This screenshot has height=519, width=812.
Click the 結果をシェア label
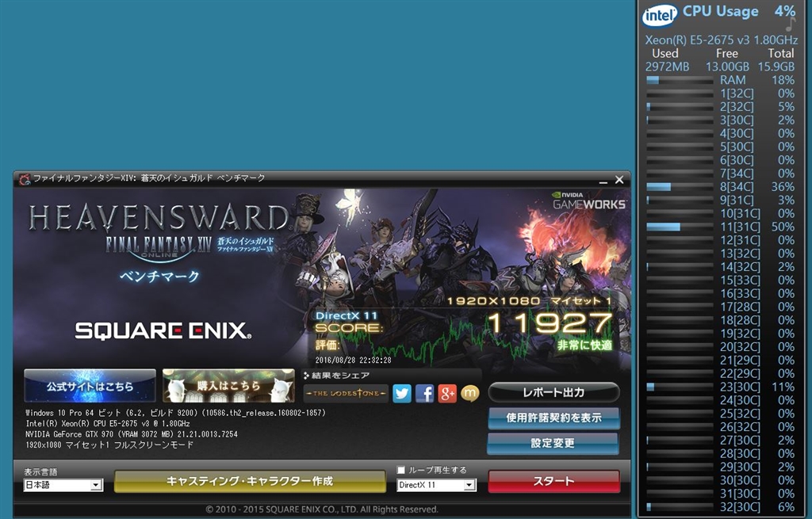[x=340, y=375]
